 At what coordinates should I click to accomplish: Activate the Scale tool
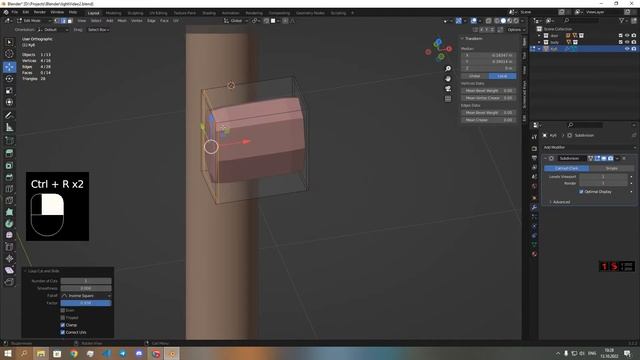(x=9, y=91)
